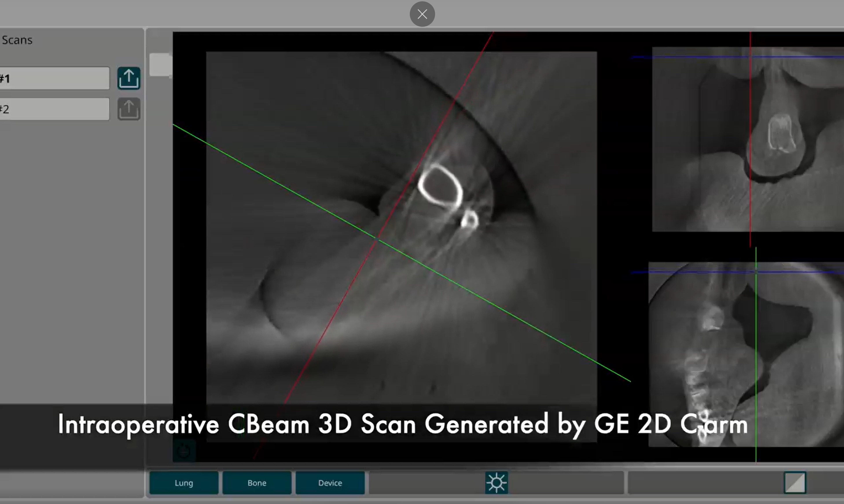Close the video overlay with the X button
844x504 pixels.
click(x=422, y=14)
